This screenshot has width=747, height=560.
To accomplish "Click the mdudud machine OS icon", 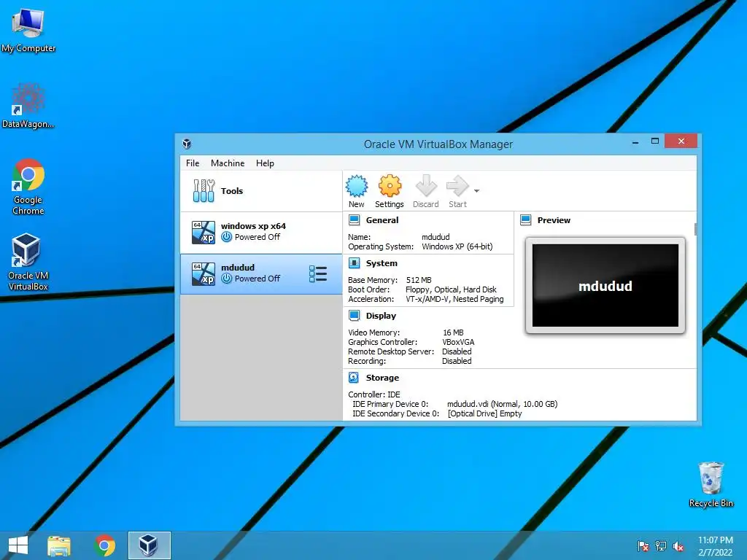I will pyautogui.click(x=204, y=274).
